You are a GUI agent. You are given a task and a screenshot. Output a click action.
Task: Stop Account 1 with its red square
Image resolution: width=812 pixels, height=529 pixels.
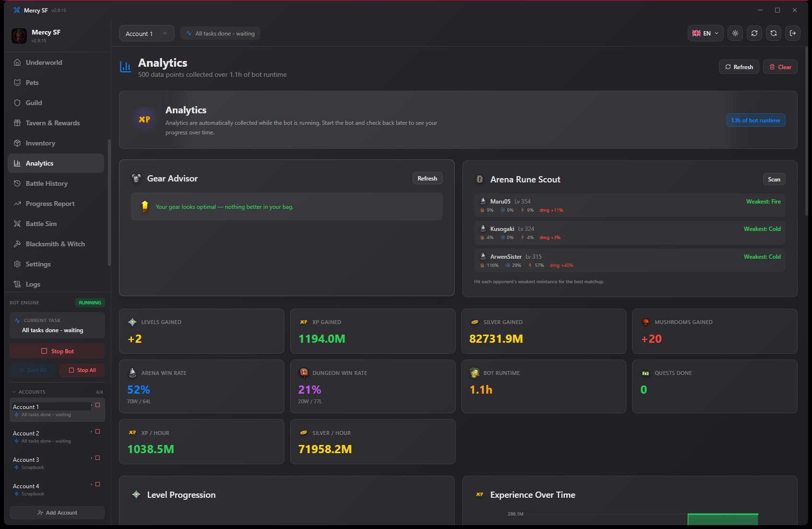click(x=98, y=405)
